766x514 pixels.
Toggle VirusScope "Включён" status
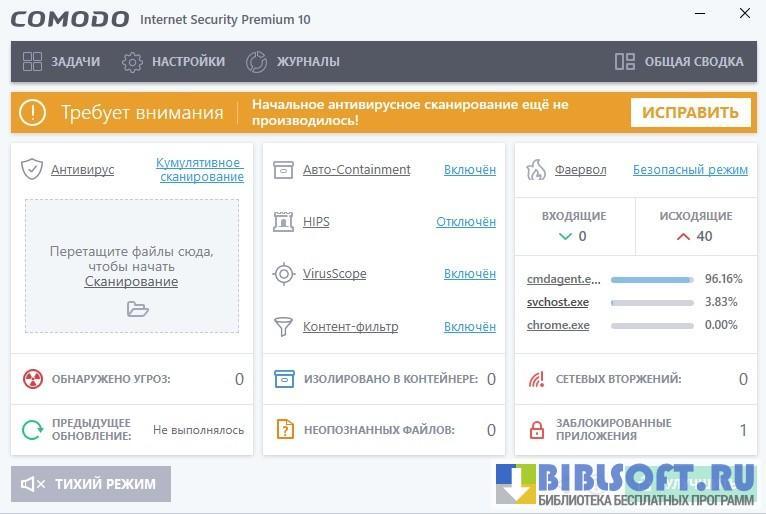point(469,274)
